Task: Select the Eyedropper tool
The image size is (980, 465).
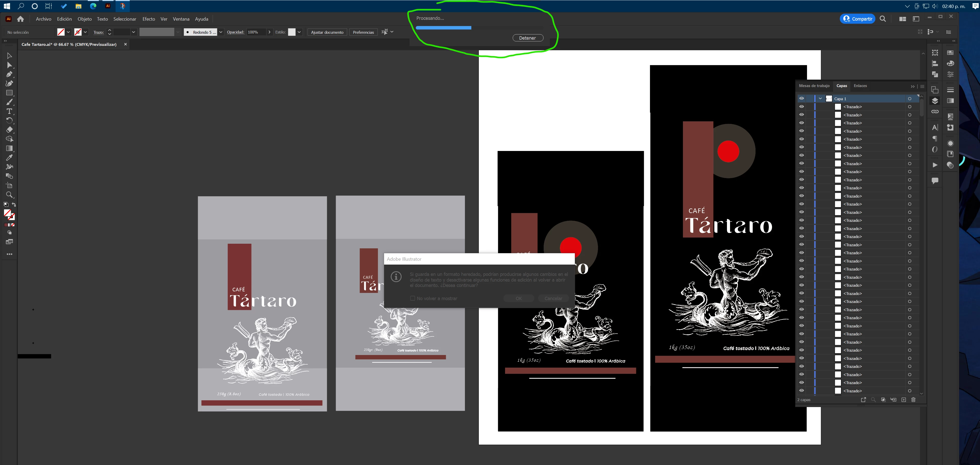Action: point(10,158)
